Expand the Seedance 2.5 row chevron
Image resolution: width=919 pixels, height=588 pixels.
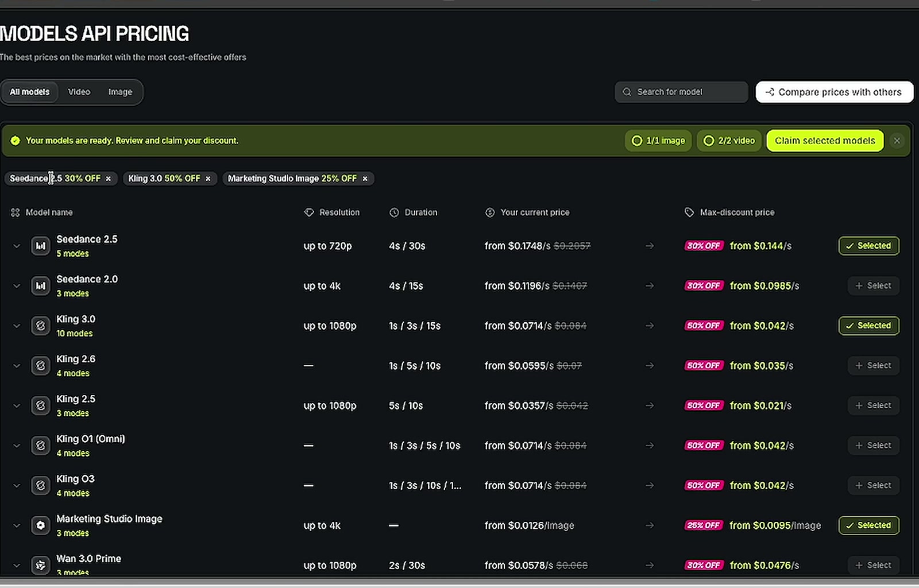pyautogui.click(x=17, y=246)
